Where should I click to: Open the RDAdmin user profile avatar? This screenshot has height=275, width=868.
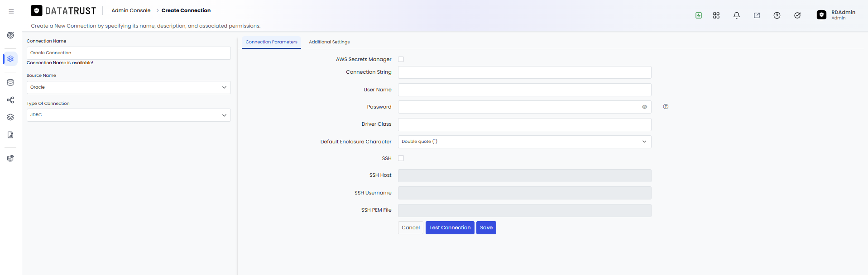pos(821,15)
